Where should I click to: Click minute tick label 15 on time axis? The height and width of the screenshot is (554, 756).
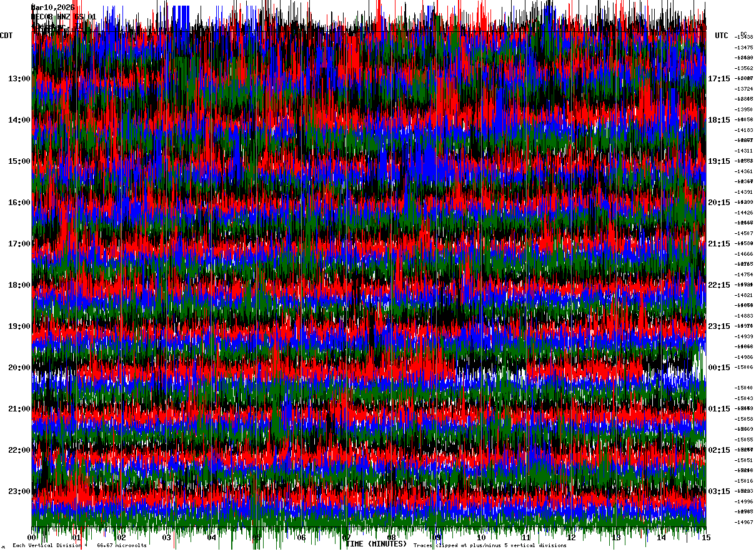point(706,538)
